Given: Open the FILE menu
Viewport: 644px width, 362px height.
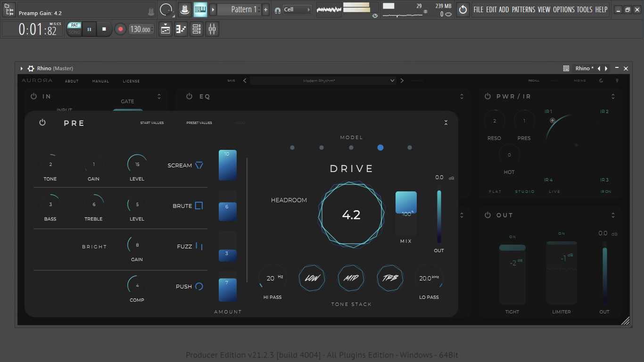Looking at the screenshot, I should pos(479,9).
